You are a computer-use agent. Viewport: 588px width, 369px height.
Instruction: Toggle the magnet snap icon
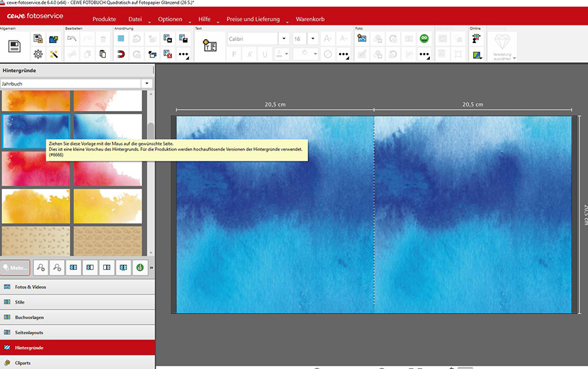coord(121,54)
